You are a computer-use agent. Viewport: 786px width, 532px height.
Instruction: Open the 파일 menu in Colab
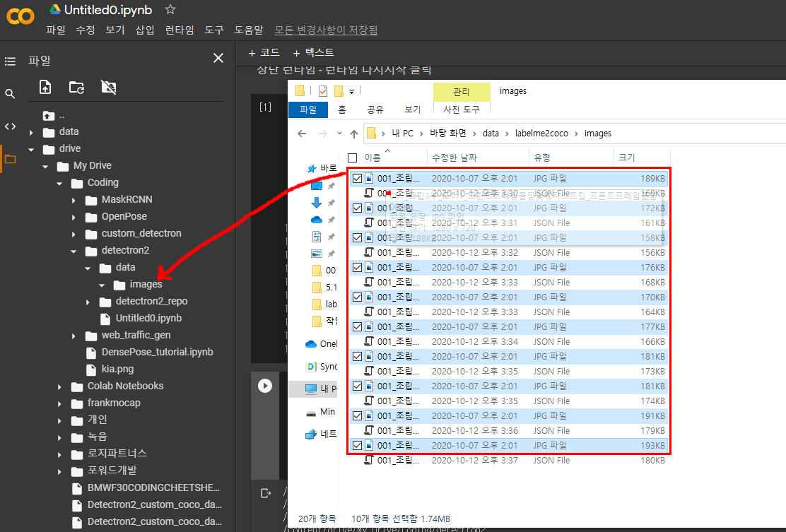coord(56,30)
